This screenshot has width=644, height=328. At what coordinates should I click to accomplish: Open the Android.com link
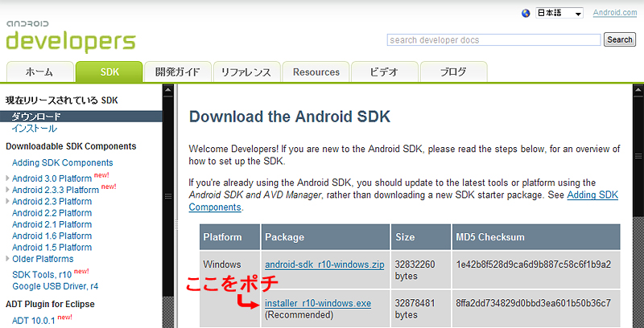pos(615,13)
